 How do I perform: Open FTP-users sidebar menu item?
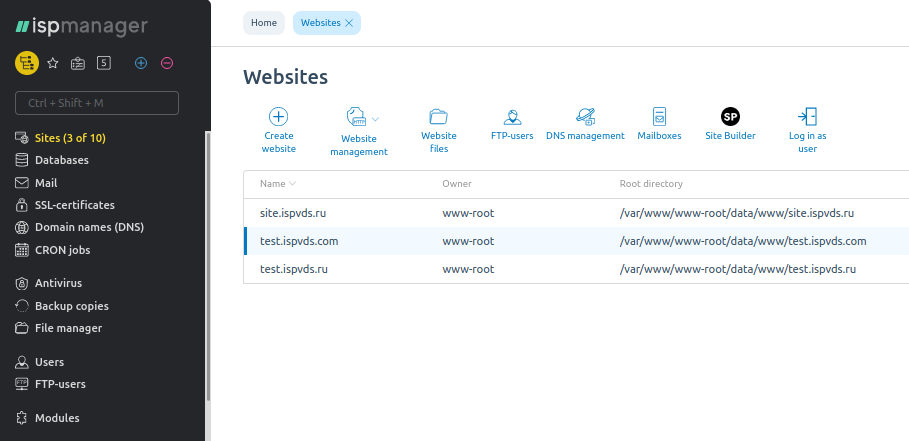[x=60, y=384]
